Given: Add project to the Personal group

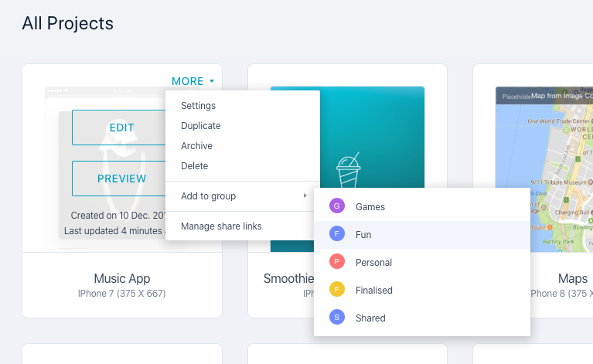Looking at the screenshot, I should [x=422, y=262].
